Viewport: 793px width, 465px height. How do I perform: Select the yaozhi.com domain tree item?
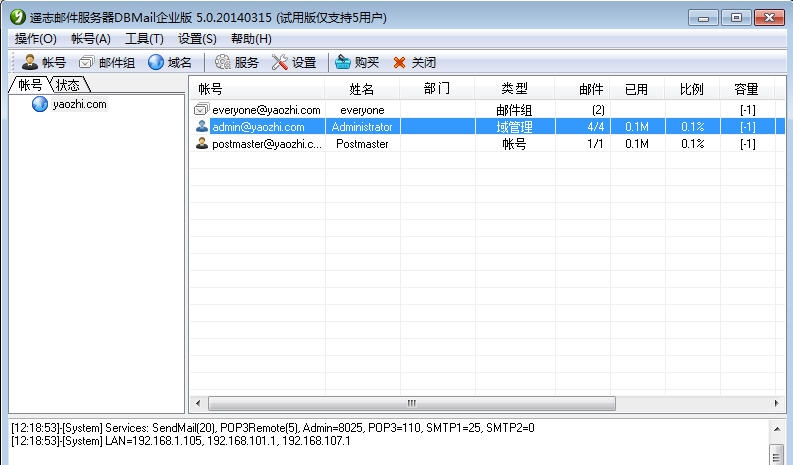79,104
